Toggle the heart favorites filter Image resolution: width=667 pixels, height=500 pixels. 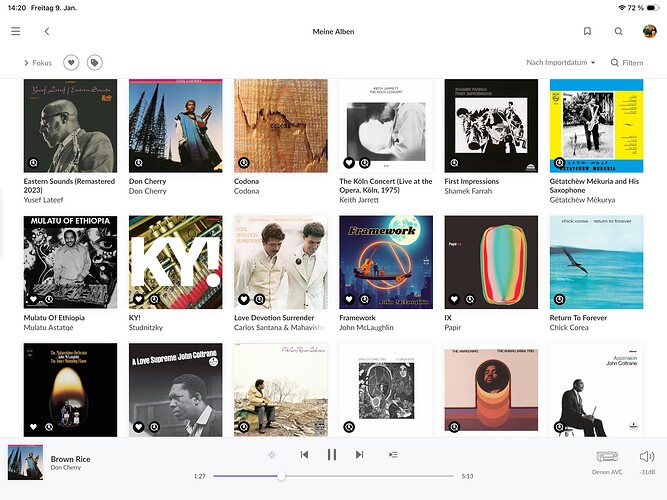point(71,62)
